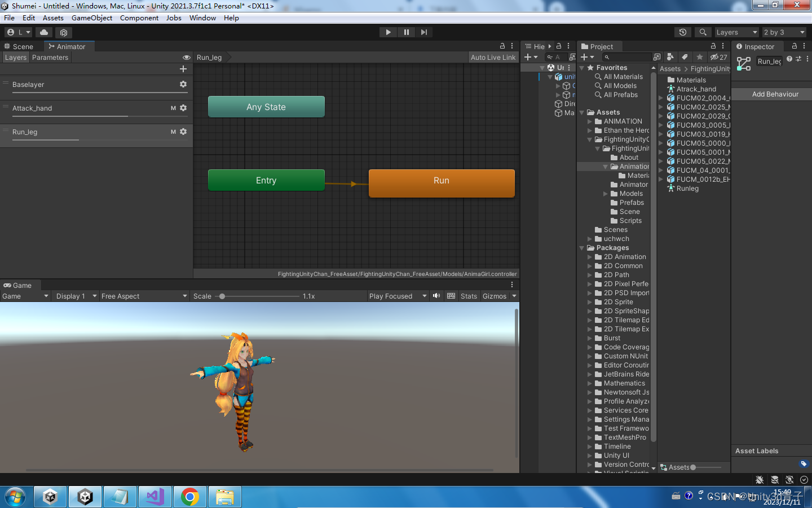This screenshot has width=812, height=508.
Task: Open the Display 1 dropdown
Action: [76, 296]
